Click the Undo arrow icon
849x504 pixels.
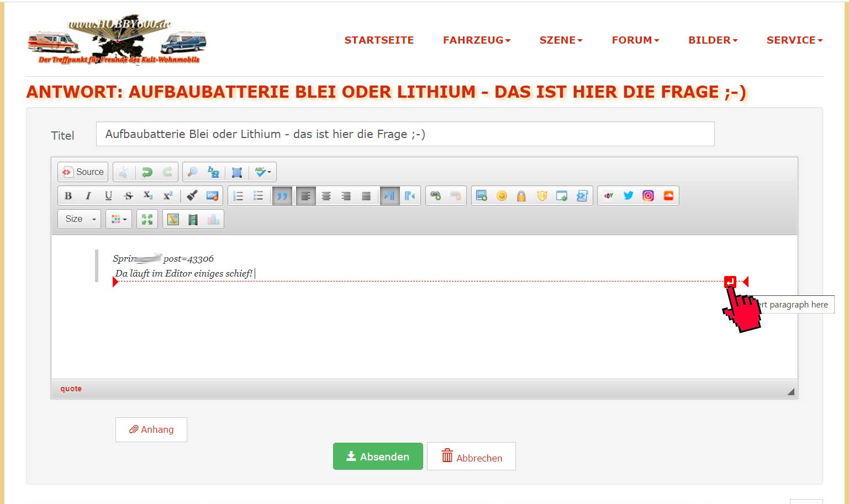147,172
